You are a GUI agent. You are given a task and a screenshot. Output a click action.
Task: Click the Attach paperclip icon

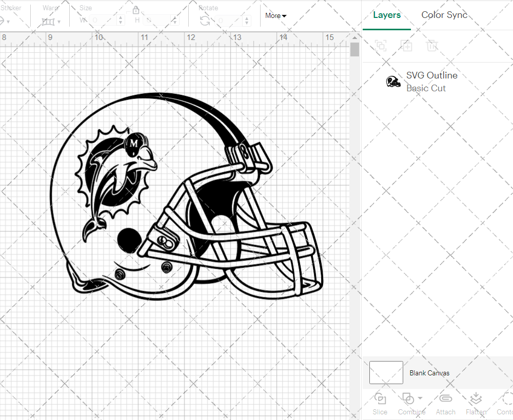[x=445, y=403]
